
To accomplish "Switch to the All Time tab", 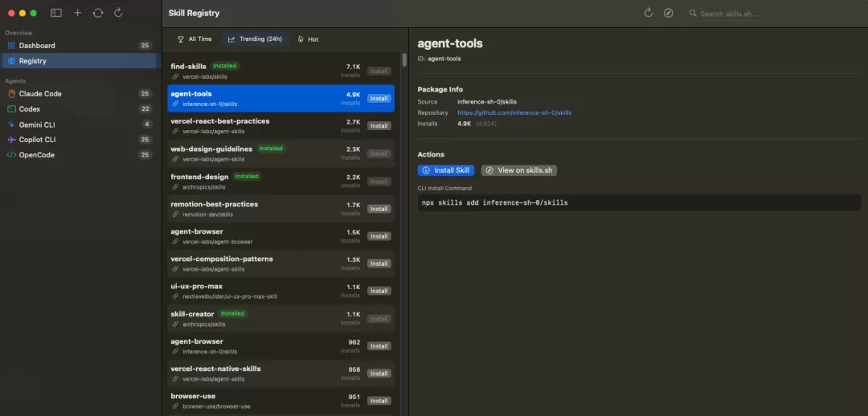I will pyautogui.click(x=194, y=39).
